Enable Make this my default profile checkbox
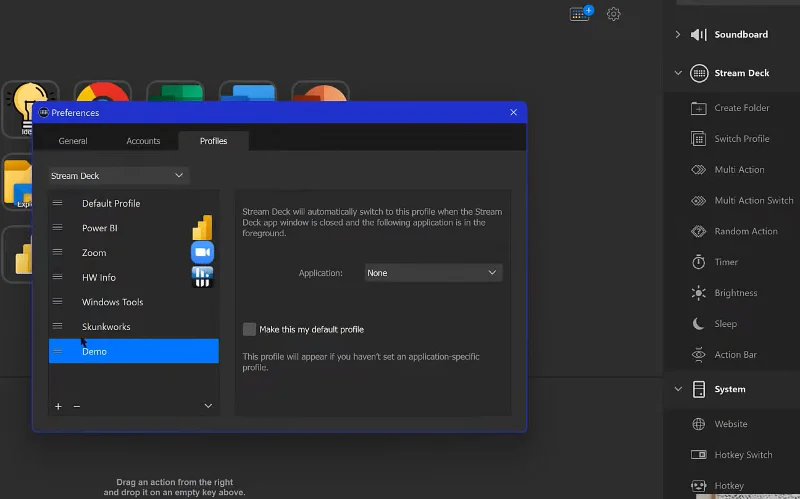This screenshot has width=800, height=499. (249, 329)
